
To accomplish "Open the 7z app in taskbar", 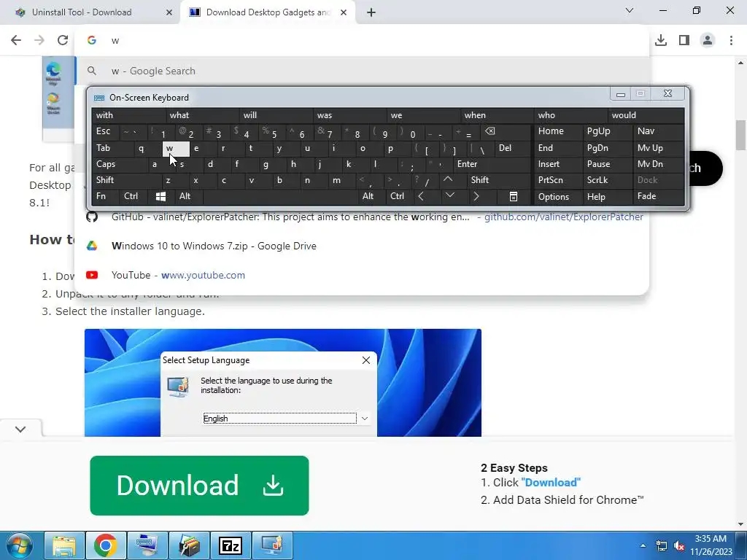I will click(x=230, y=545).
